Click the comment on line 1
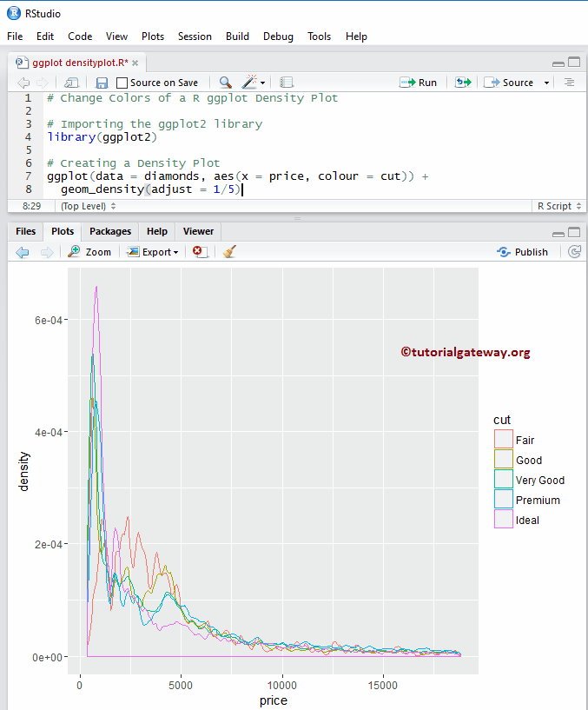Viewport: 588px width, 710px height. (x=192, y=98)
